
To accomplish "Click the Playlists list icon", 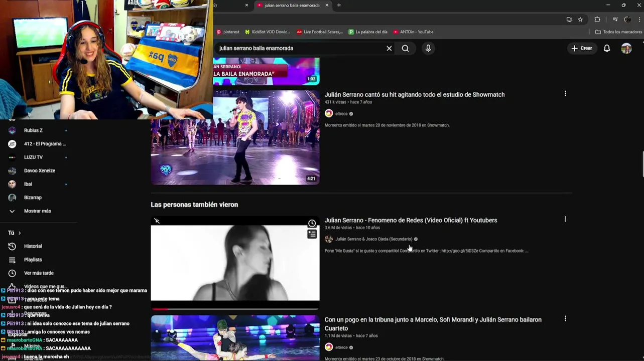I will pos(12,260).
